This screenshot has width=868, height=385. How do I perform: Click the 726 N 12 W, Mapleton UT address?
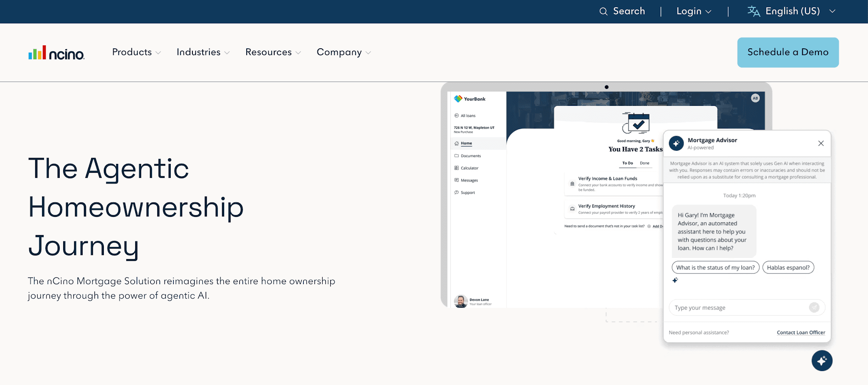474,127
